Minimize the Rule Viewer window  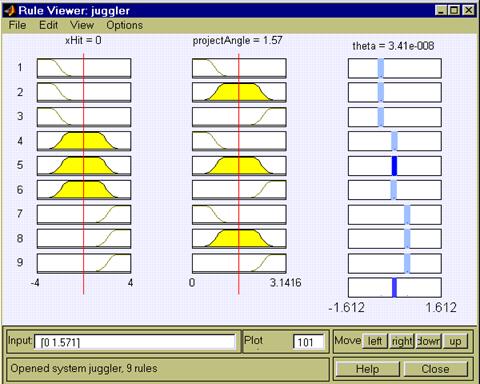pyautogui.click(x=441, y=10)
